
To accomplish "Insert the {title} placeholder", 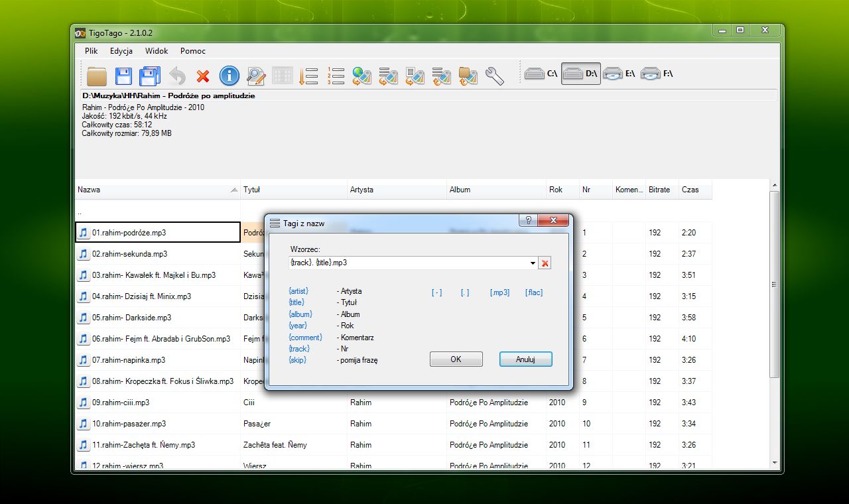I will point(296,302).
